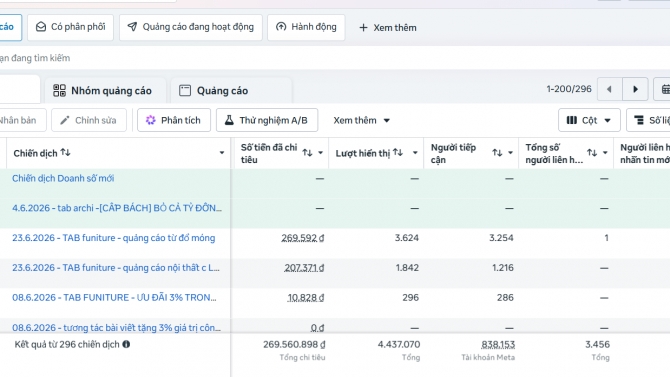Click the 269.592 đ spend value

(303, 238)
